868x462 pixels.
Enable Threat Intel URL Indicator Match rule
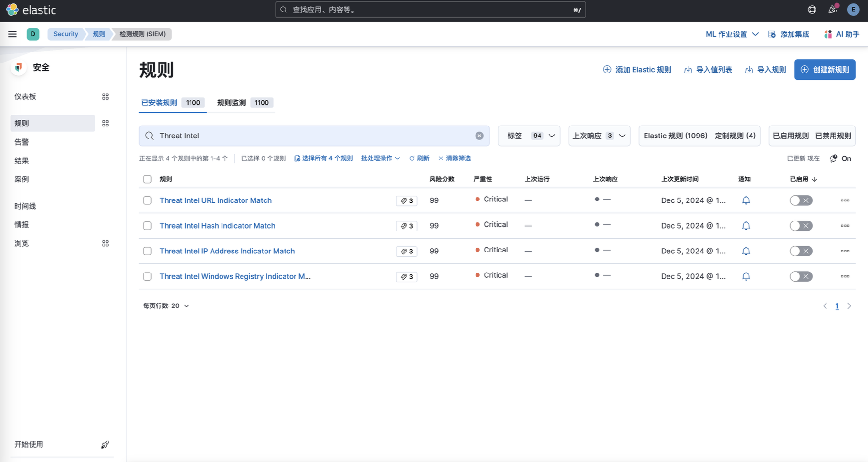(801, 200)
